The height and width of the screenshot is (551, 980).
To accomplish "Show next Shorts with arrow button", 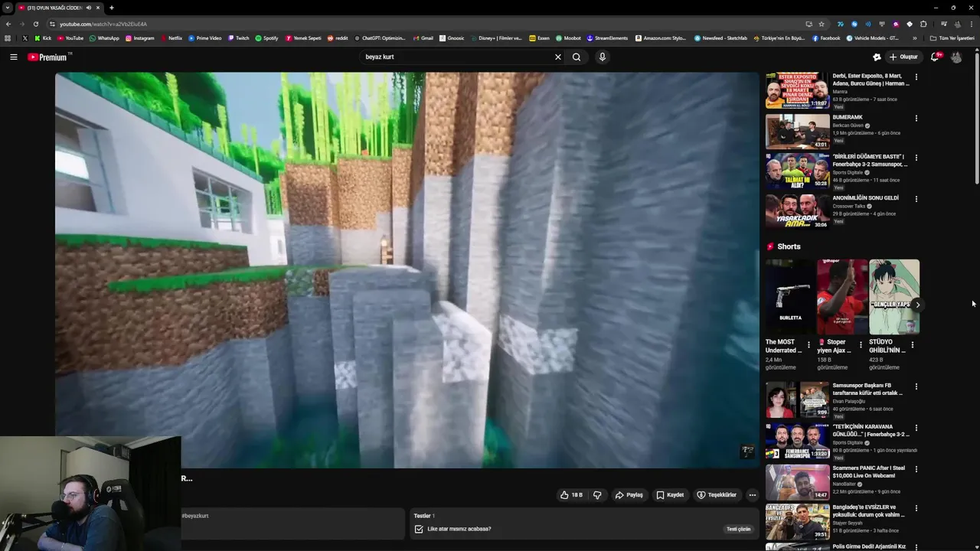I will pyautogui.click(x=917, y=305).
